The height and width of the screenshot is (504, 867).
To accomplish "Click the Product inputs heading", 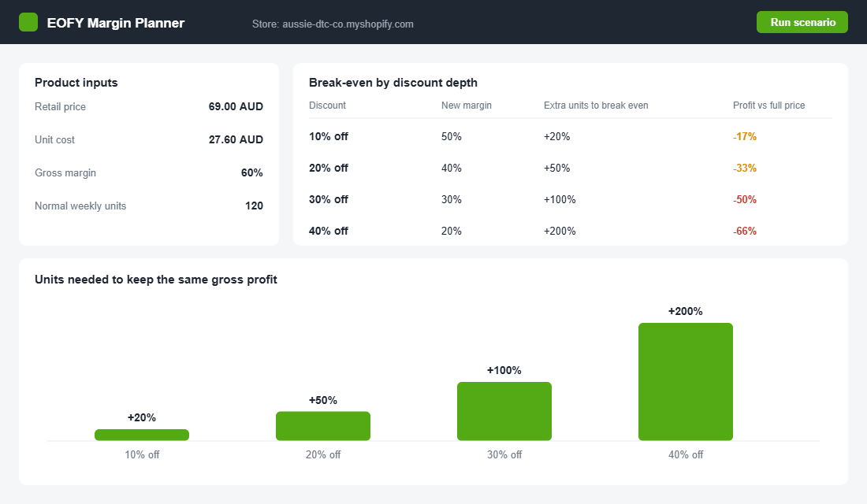I will pyautogui.click(x=76, y=83).
